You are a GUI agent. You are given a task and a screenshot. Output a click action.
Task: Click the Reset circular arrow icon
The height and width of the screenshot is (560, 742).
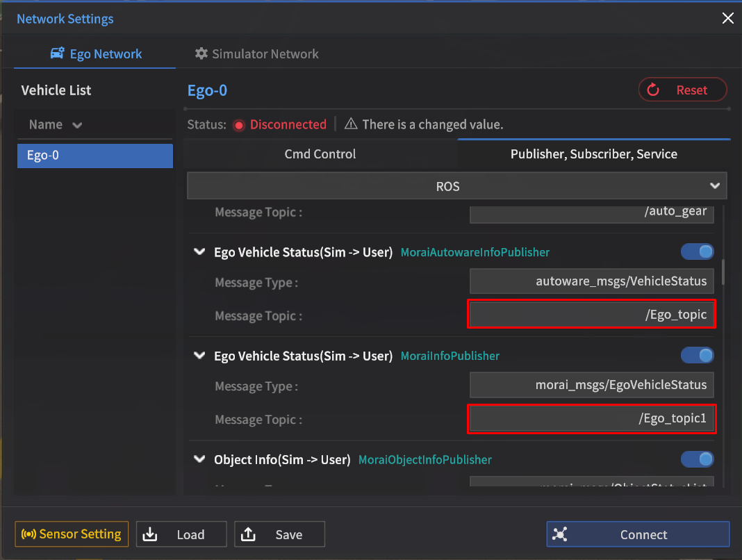click(653, 90)
